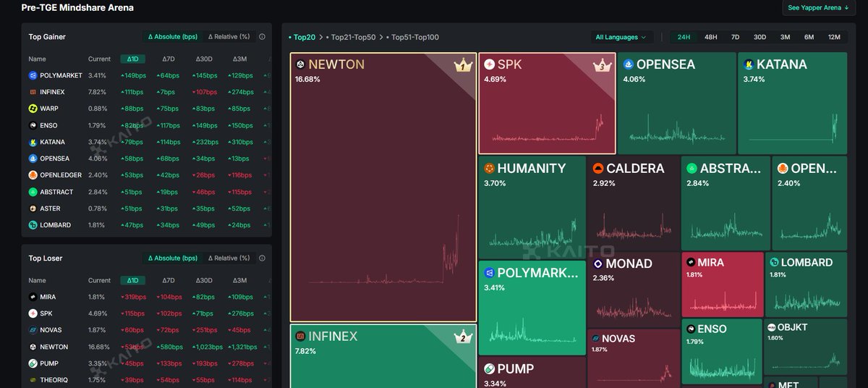Click the Theoriq icon in Top Loser list
Image resolution: width=868 pixels, height=388 pixels.
(x=33, y=380)
